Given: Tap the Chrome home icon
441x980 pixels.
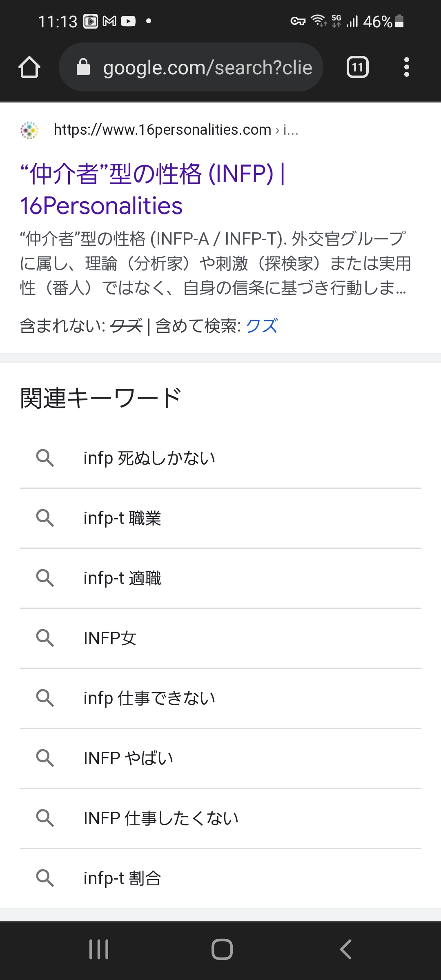Looking at the screenshot, I should pyautogui.click(x=29, y=67).
